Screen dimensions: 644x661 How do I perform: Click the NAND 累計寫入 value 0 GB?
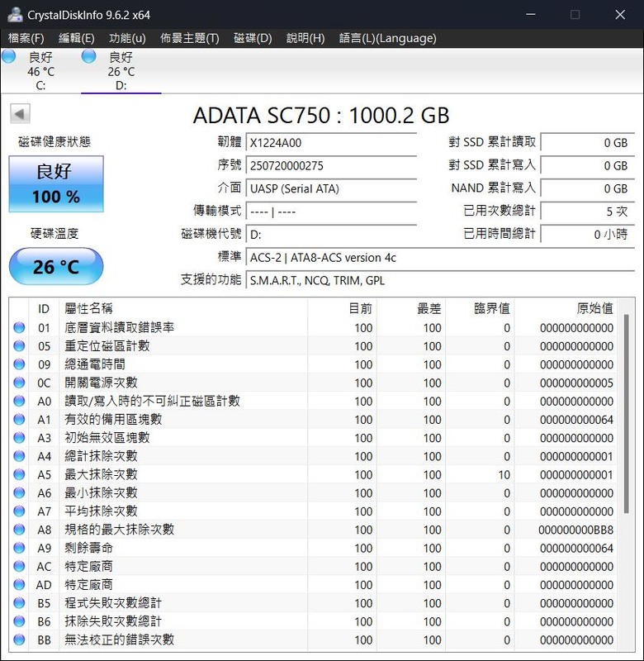tap(588, 188)
